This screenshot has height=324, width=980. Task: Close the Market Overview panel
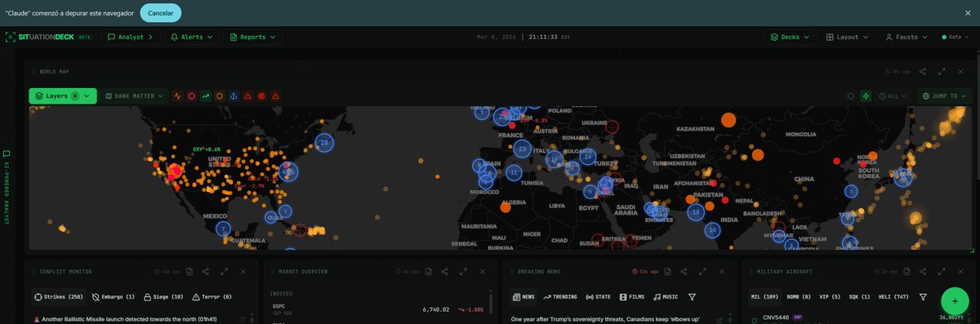tap(483, 271)
